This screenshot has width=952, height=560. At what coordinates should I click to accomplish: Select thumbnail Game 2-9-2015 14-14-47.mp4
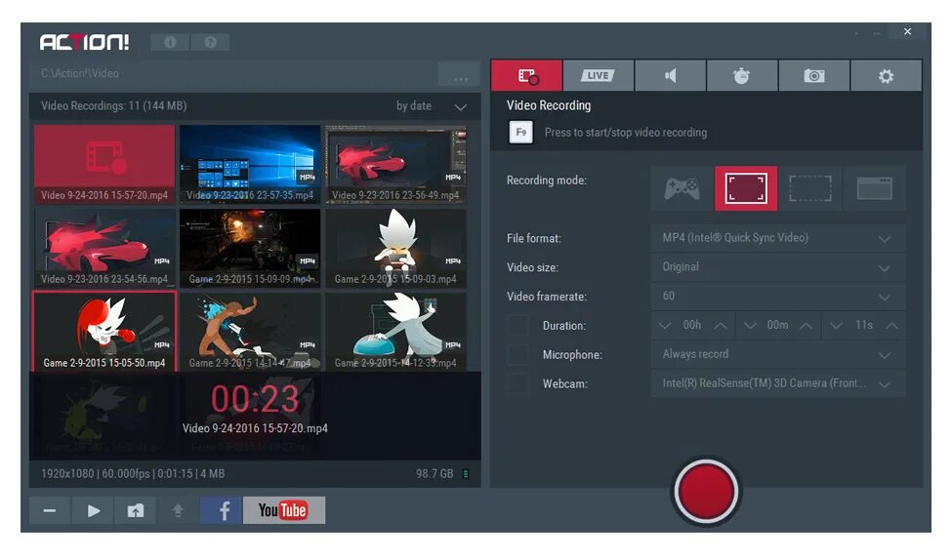point(250,332)
